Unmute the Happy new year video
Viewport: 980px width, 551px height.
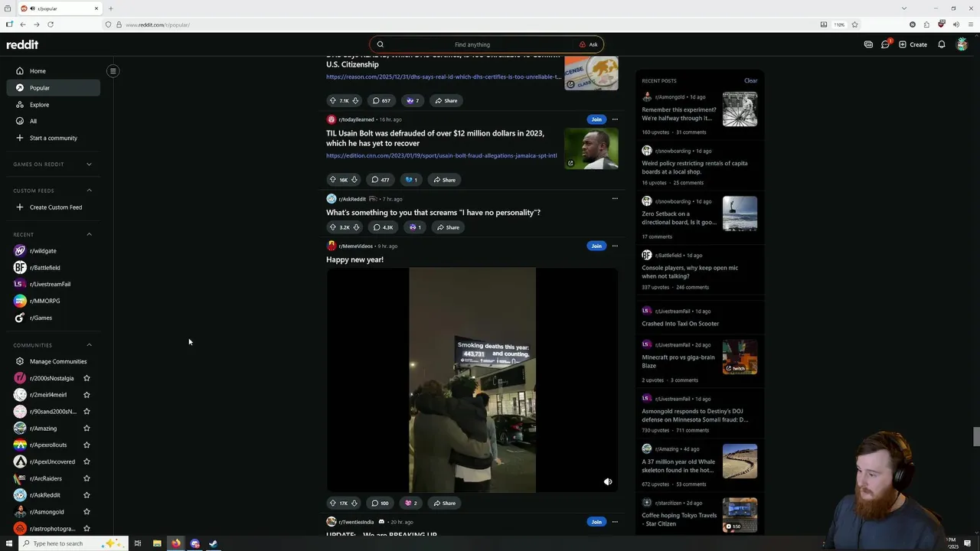coord(608,482)
